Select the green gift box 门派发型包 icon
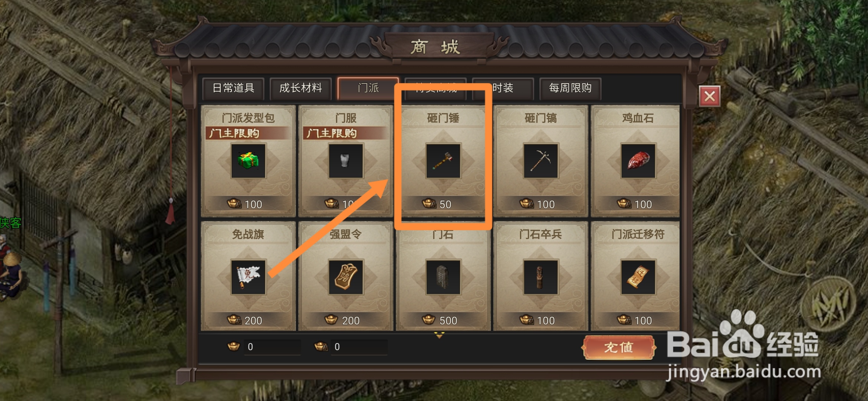Viewport: 868px width, 401px height. click(x=248, y=161)
